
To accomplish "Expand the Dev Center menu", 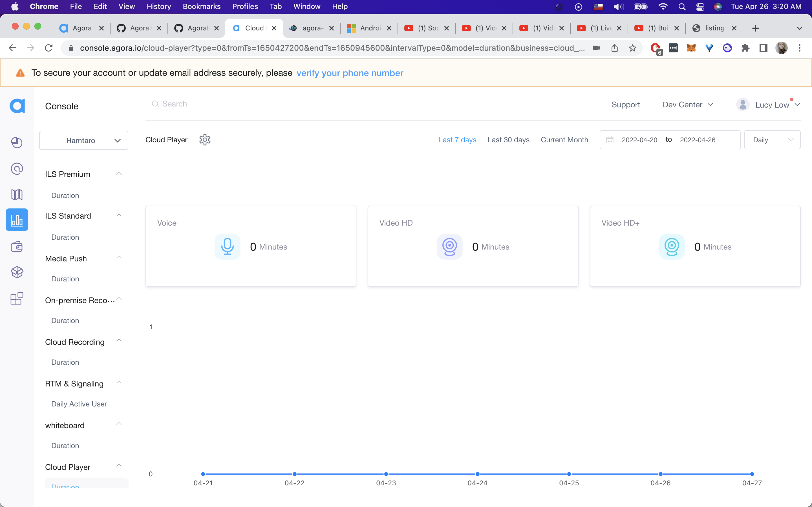I will click(687, 104).
